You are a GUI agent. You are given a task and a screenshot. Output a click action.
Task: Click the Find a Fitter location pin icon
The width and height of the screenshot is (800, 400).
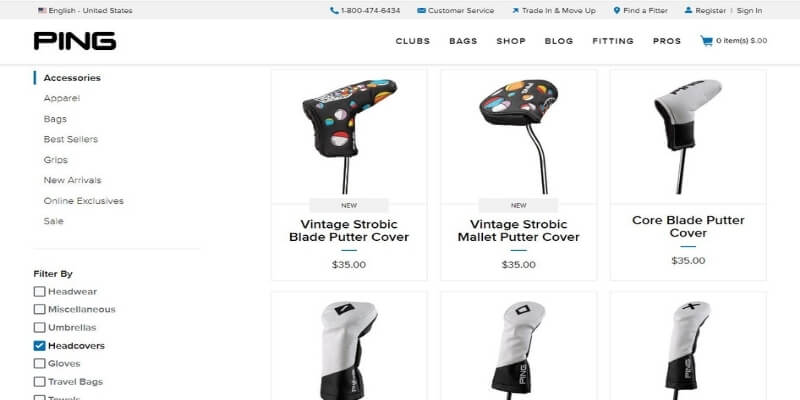point(617,10)
